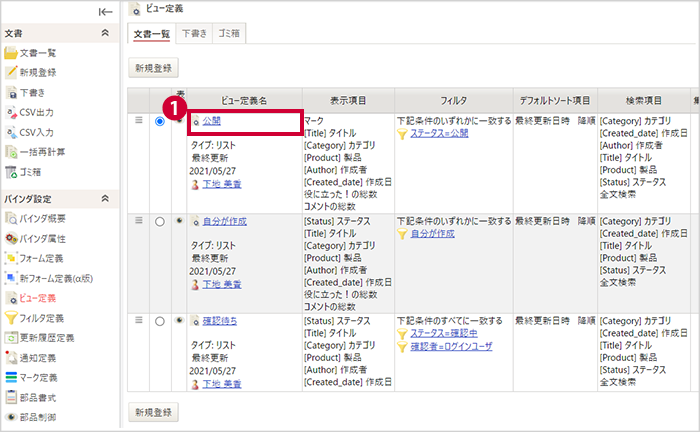The image size is (700, 432).
Task: Click funnel icon next to 確認者=ログインユーザ
Action: coord(402,347)
